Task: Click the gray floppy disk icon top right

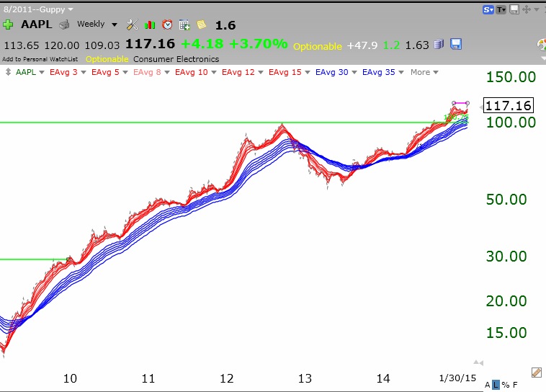Action: (514, 9)
